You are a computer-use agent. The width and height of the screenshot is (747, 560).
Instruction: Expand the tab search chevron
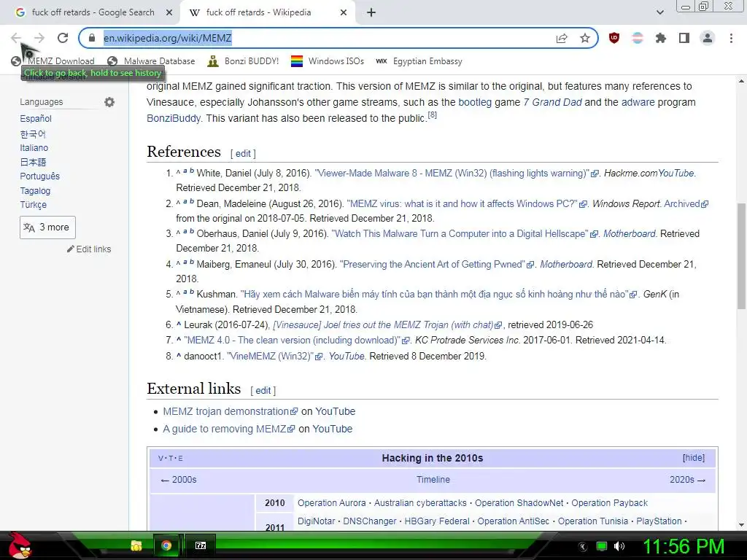point(659,12)
